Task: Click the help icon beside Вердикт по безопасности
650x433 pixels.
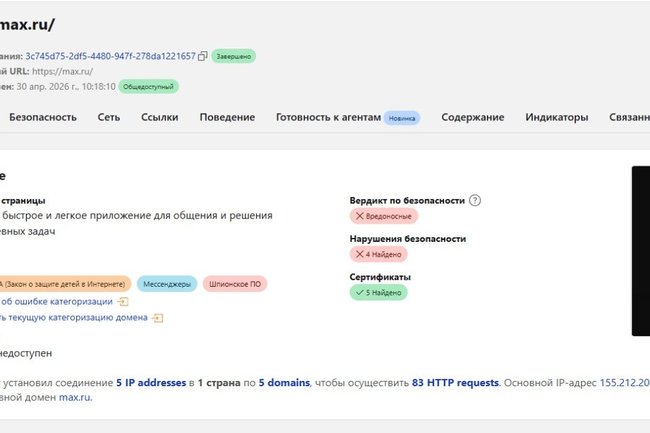Action: pyautogui.click(x=475, y=200)
